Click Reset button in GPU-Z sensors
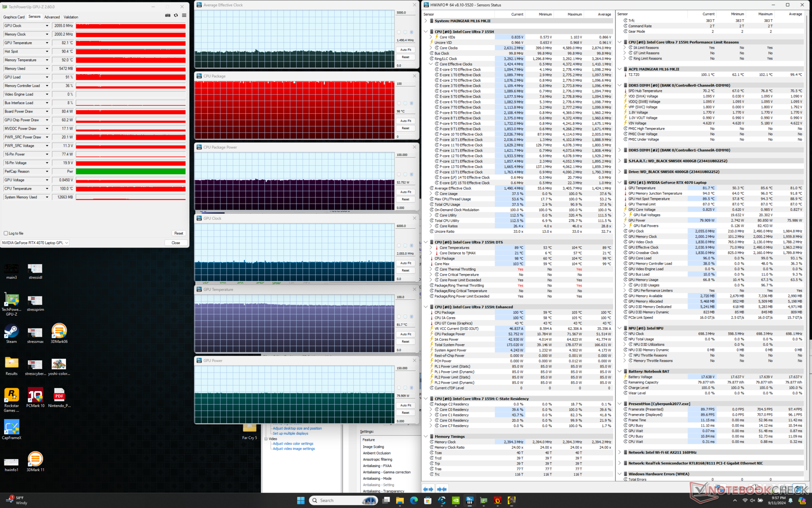 point(178,233)
